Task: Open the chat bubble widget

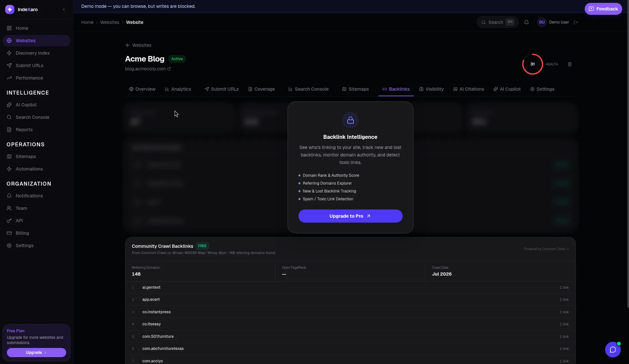Action: (613, 350)
